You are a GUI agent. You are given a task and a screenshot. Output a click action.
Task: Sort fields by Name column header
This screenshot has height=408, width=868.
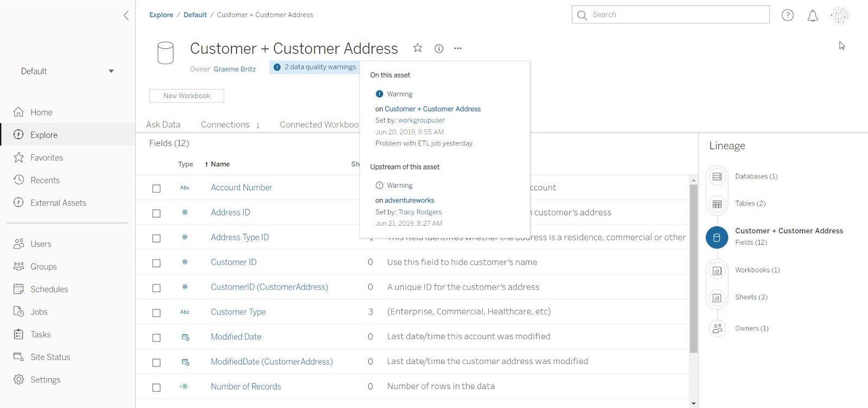coord(220,164)
